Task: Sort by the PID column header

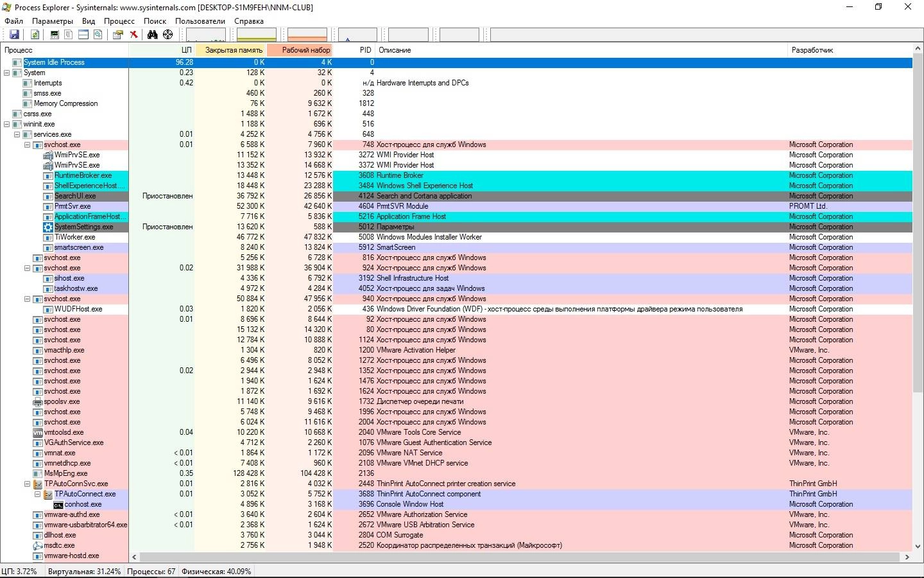Action: (354, 49)
